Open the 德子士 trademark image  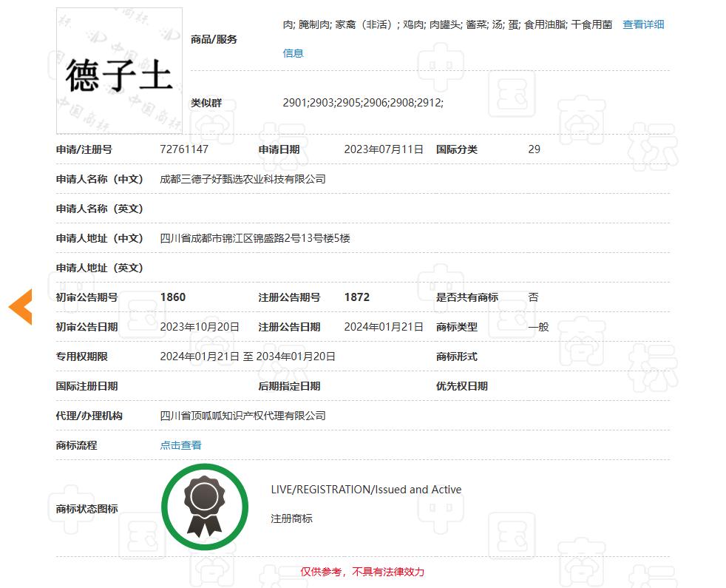(119, 71)
